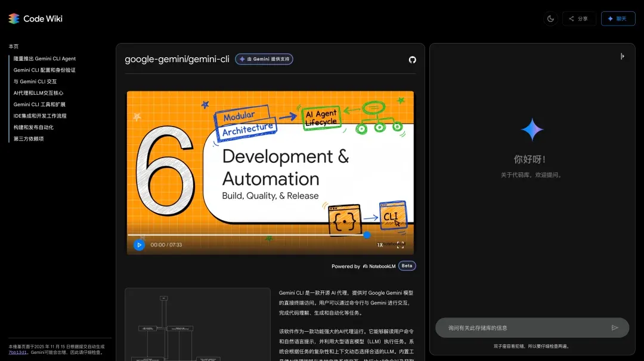Collapse the chat panel using the arrow icon
Viewport: 644px width, 361px height.
[623, 56]
